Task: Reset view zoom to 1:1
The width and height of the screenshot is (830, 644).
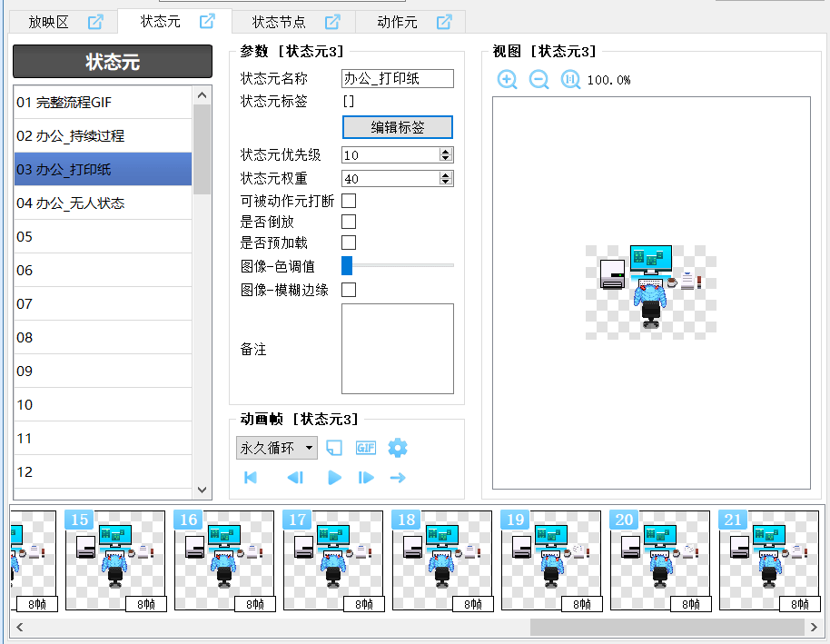Action: [570, 80]
